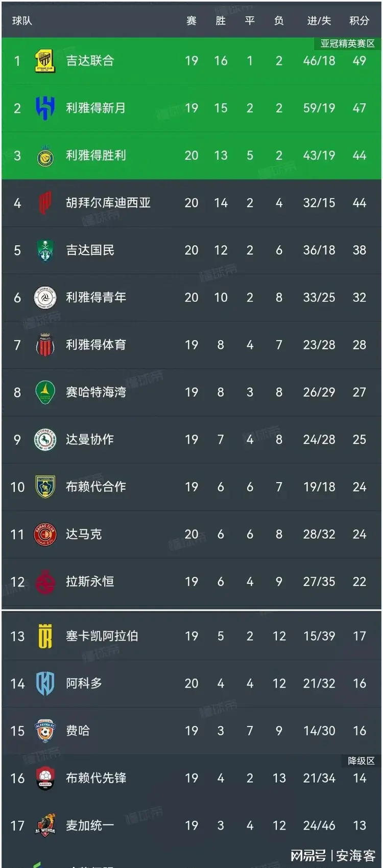
Task: Click the 亚冠精英赛区 zone label
Action: click(347, 44)
